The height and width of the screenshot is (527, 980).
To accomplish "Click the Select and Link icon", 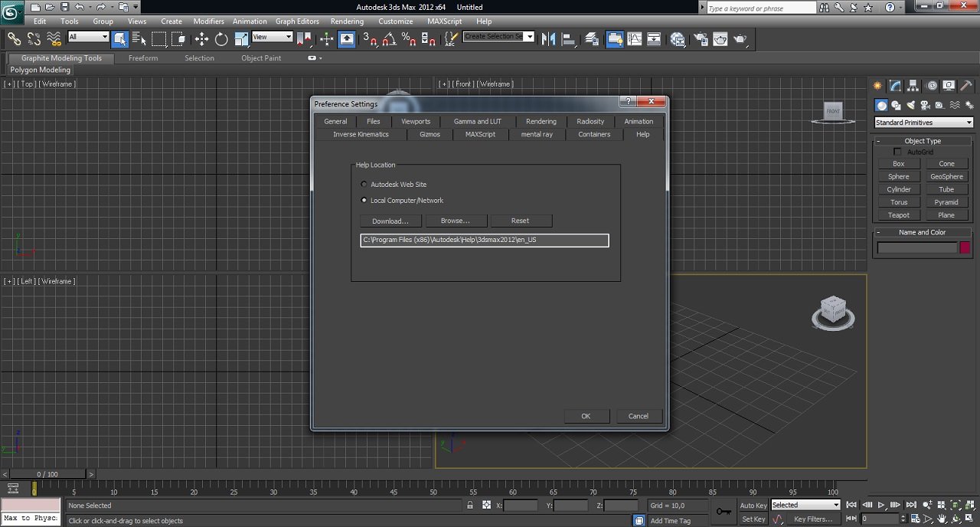I will pos(14,39).
